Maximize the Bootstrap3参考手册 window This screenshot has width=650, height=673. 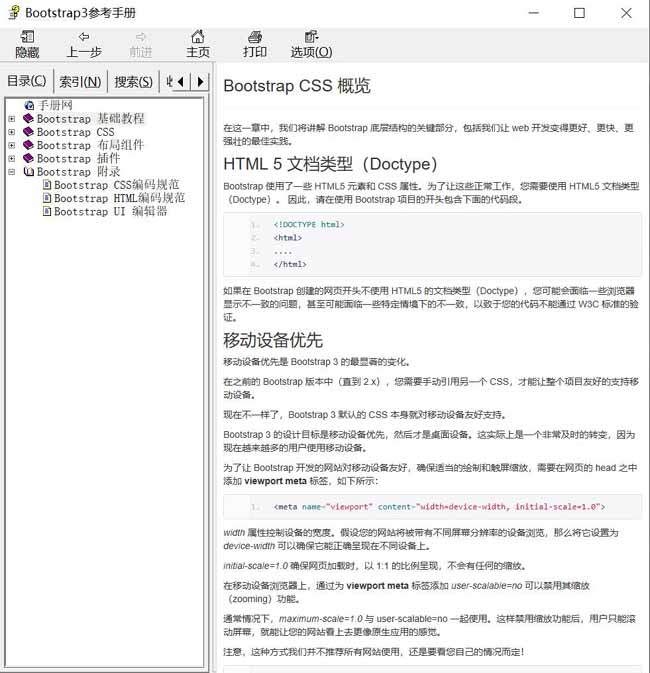579,13
